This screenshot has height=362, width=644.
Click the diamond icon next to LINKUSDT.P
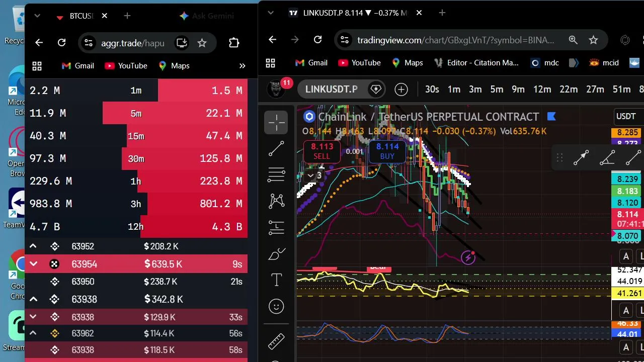tap(376, 89)
